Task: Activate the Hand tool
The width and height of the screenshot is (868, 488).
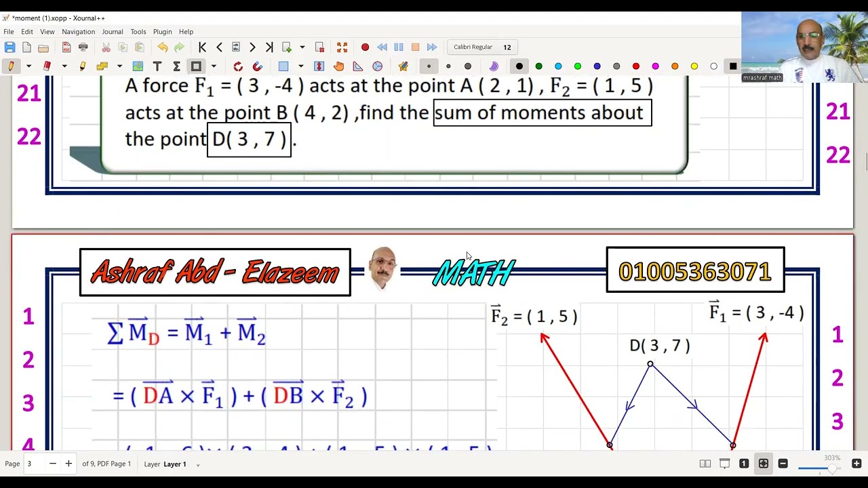Action: (339, 66)
